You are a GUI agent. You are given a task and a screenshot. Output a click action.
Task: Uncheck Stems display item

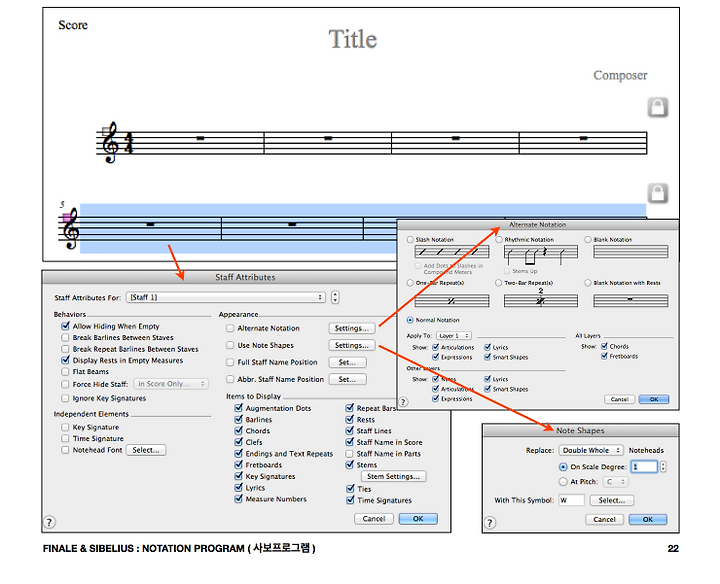tap(349, 465)
